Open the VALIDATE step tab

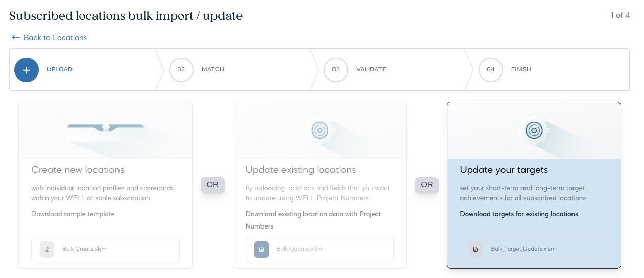pos(371,70)
